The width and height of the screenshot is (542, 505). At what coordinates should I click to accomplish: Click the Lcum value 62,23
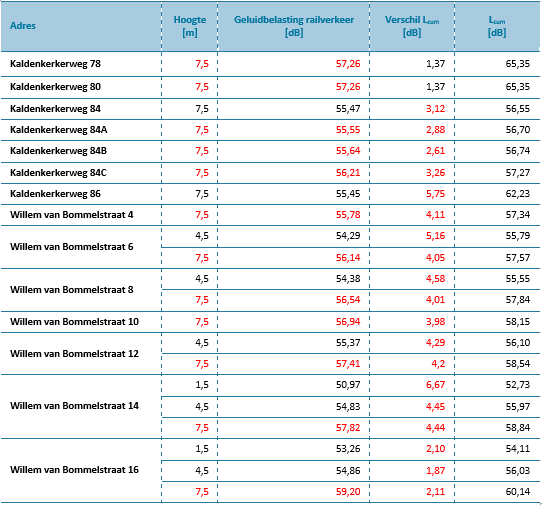pos(518,194)
